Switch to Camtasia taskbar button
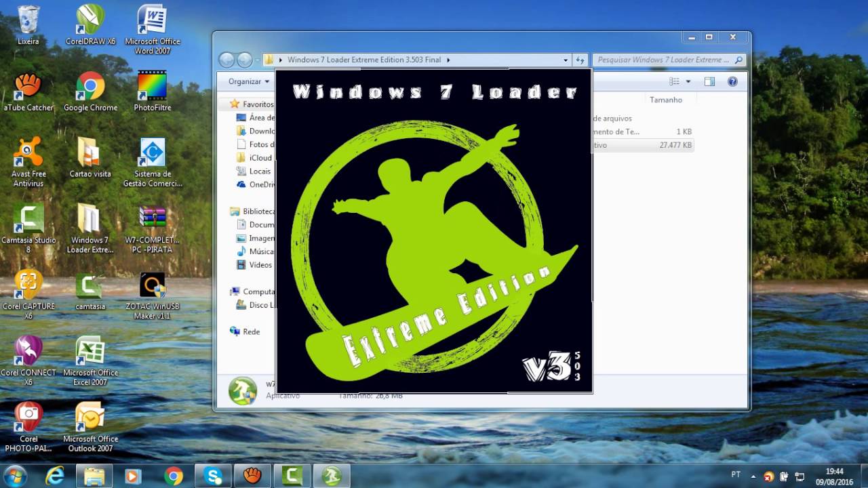 pos(292,476)
